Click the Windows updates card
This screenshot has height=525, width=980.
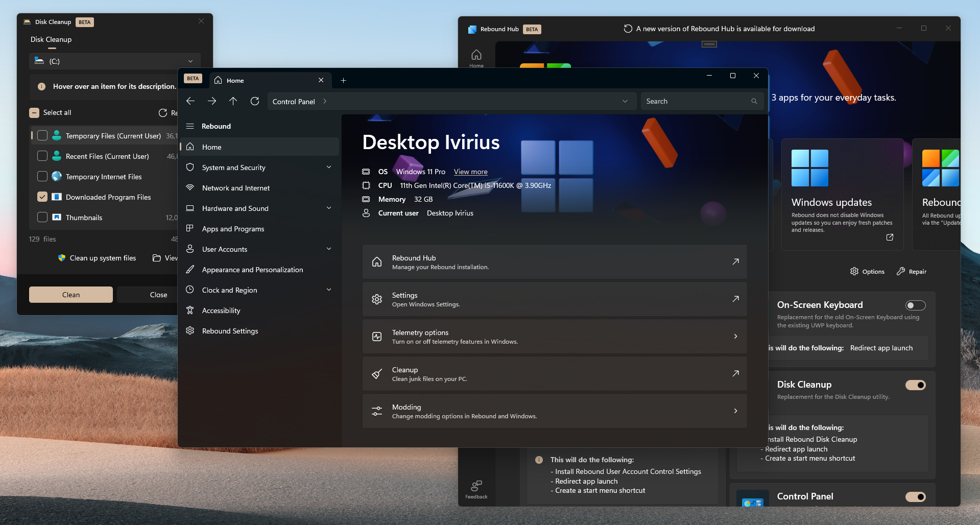point(842,195)
